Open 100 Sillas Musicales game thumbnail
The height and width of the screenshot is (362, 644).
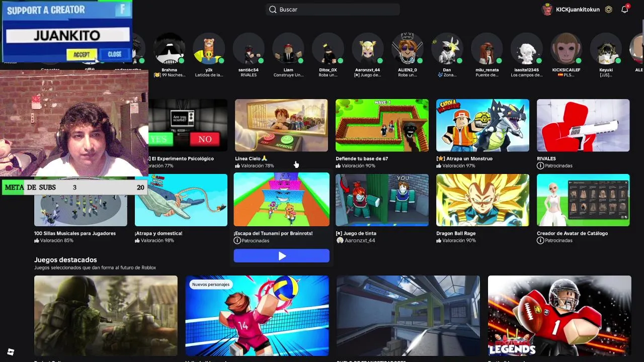[80, 211]
